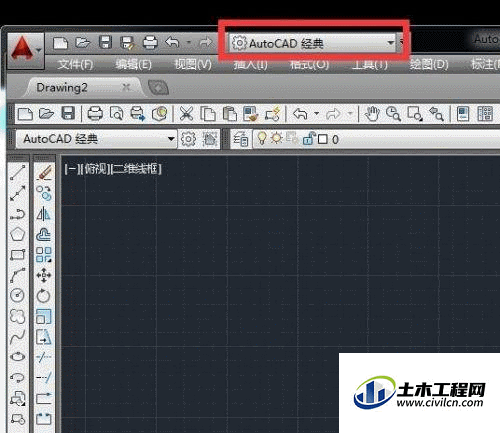Select the Extend modify tool
Image resolution: width=500 pixels, height=433 pixels.
[44, 377]
